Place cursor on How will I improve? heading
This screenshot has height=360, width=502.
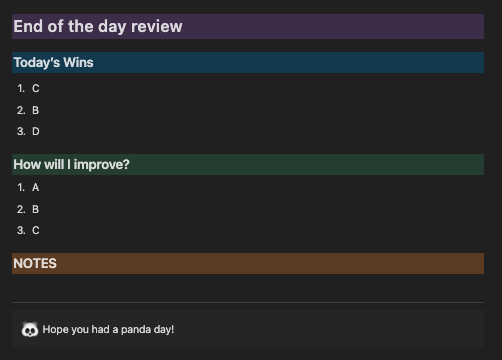pyautogui.click(x=71, y=164)
